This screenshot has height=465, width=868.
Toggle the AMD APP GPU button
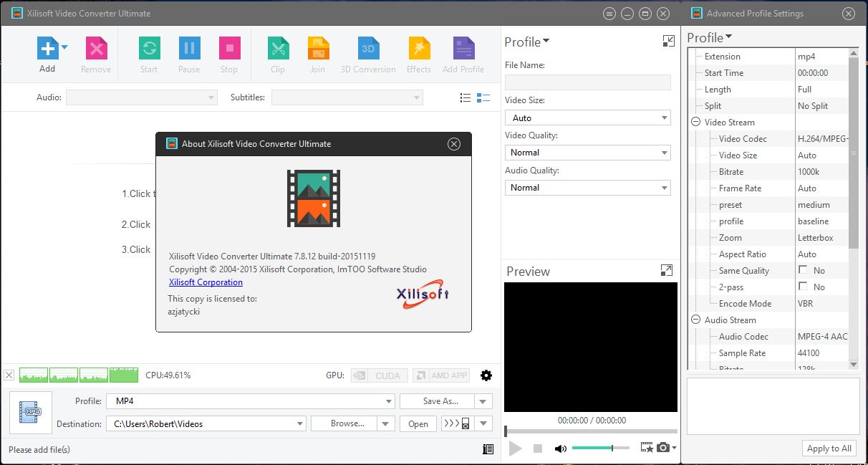point(441,375)
